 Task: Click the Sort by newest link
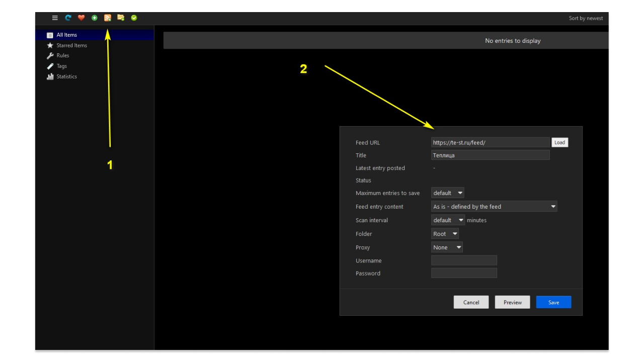click(586, 18)
